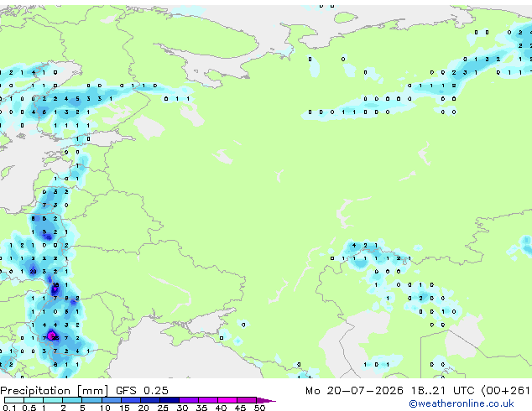Select the '45' legend scale label
The image size is (532, 411).
click(x=240, y=408)
